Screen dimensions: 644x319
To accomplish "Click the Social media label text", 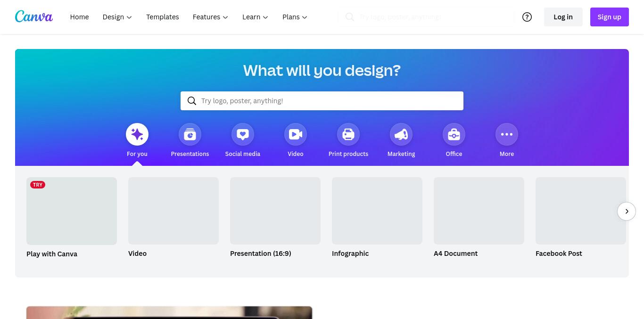I will 243,154.
